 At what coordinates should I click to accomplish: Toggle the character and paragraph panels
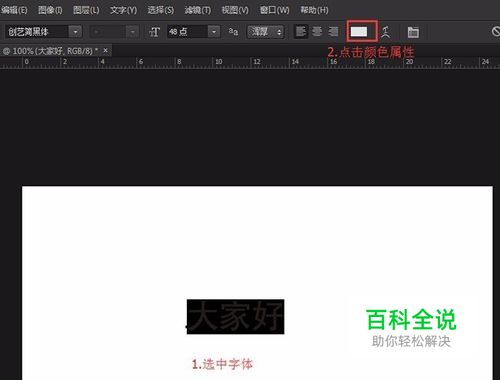tap(413, 32)
